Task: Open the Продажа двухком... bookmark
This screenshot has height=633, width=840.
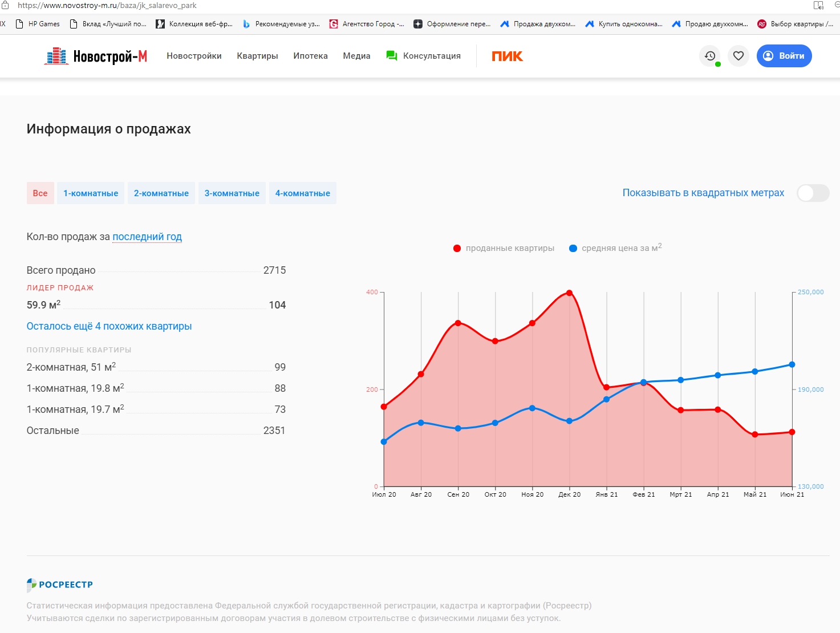Action: (538, 24)
